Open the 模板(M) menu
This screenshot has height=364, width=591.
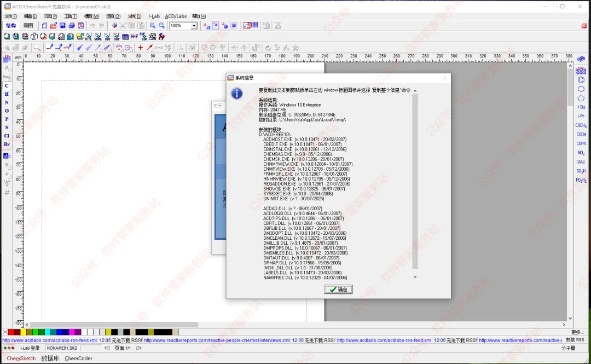point(91,16)
